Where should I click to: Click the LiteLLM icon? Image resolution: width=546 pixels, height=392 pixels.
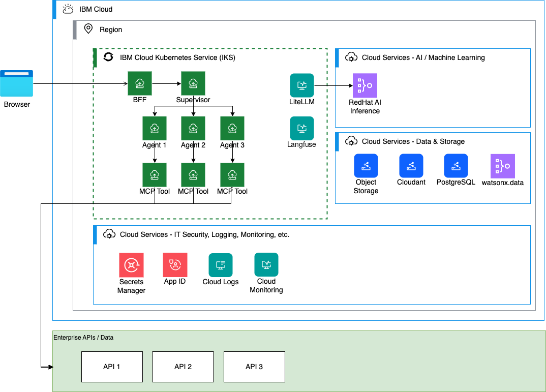coord(302,85)
